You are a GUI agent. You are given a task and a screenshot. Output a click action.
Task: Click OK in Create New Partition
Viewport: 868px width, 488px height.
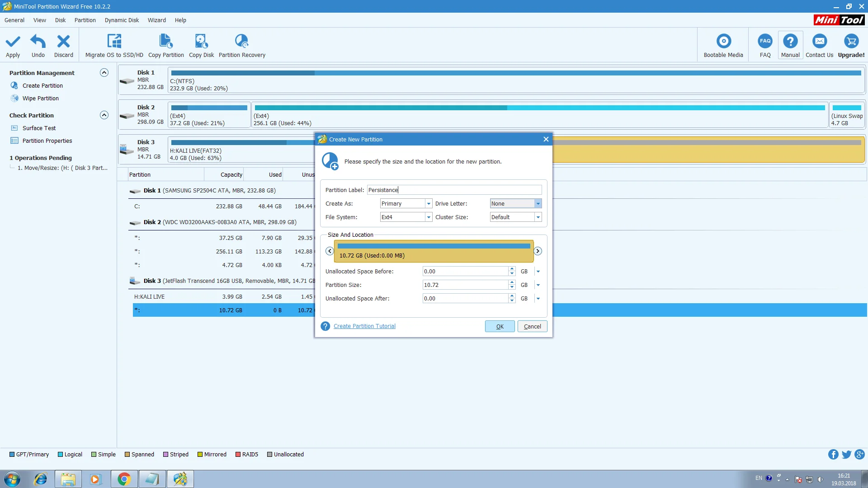500,326
